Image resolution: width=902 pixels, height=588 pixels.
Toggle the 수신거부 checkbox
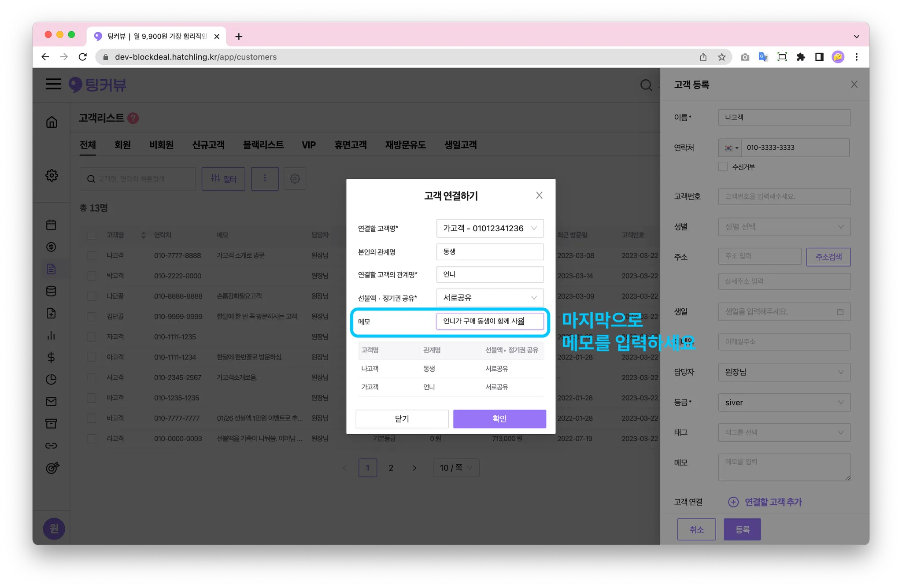coord(723,166)
